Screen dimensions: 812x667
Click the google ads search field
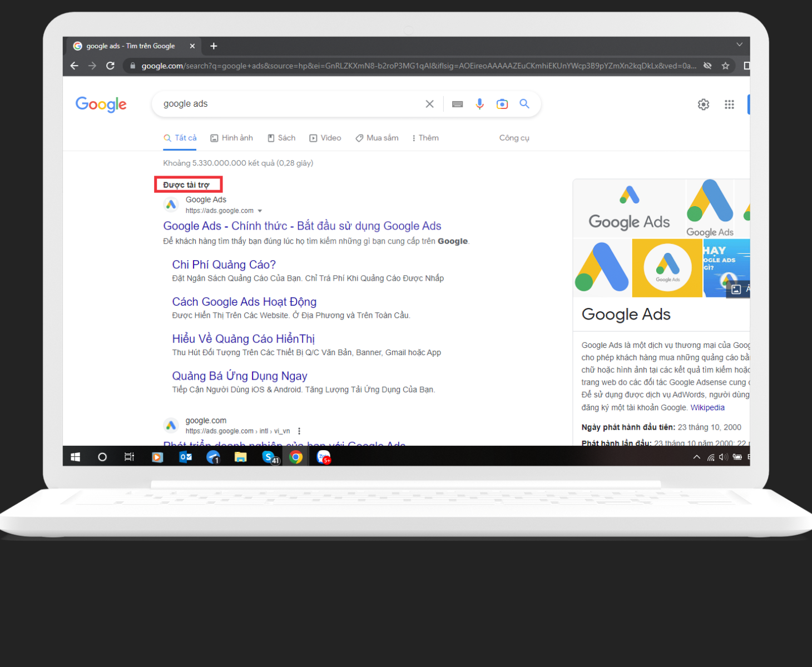pos(289,104)
